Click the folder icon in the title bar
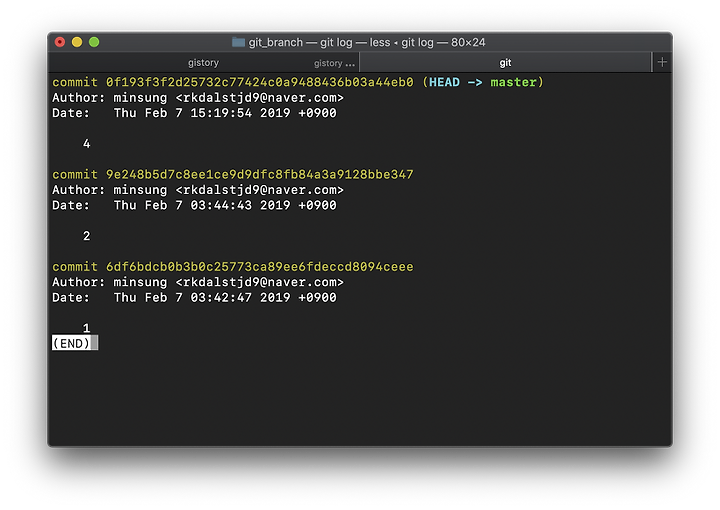The image size is (720, 510). (x=238, y=42)
